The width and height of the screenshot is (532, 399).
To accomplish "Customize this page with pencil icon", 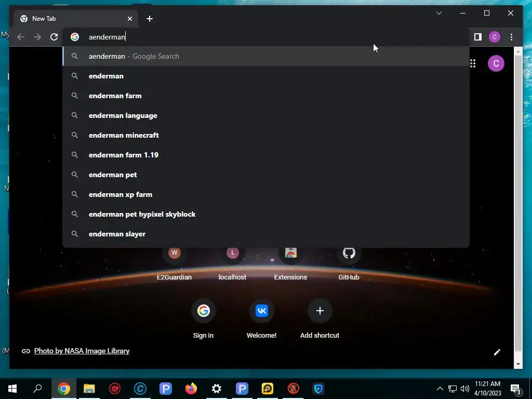I will point(497,352).
